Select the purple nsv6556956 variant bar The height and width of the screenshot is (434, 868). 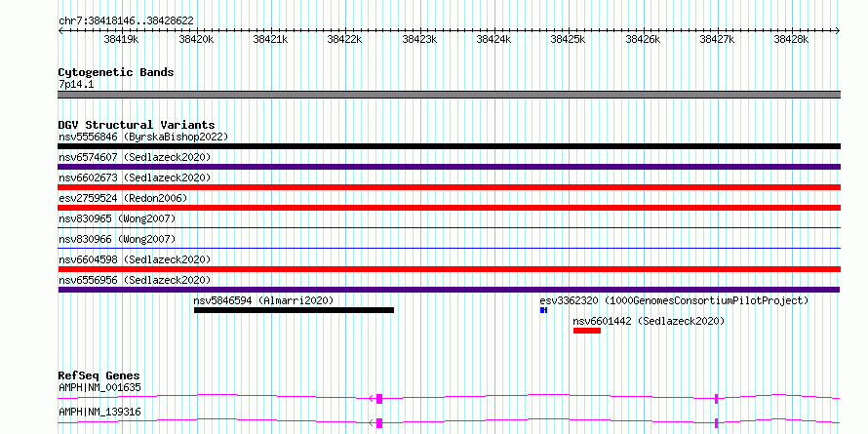(449, 290)
